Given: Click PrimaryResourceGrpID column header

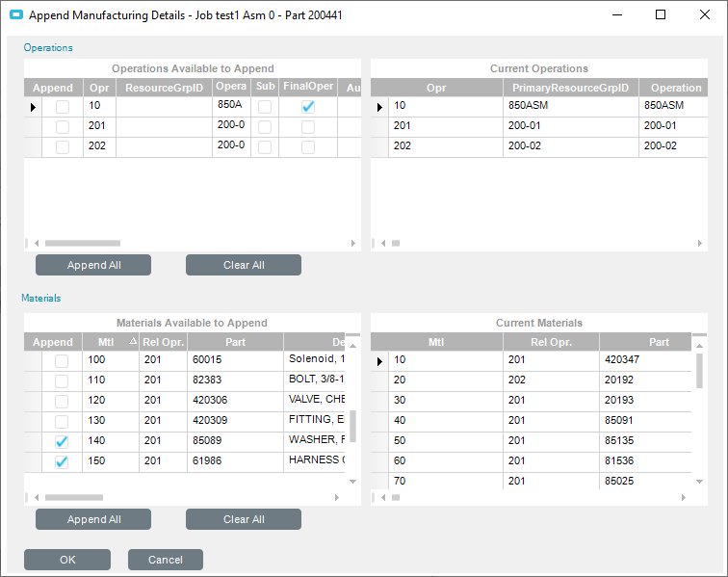Looking at the screenshot, I should pos(571,88).
